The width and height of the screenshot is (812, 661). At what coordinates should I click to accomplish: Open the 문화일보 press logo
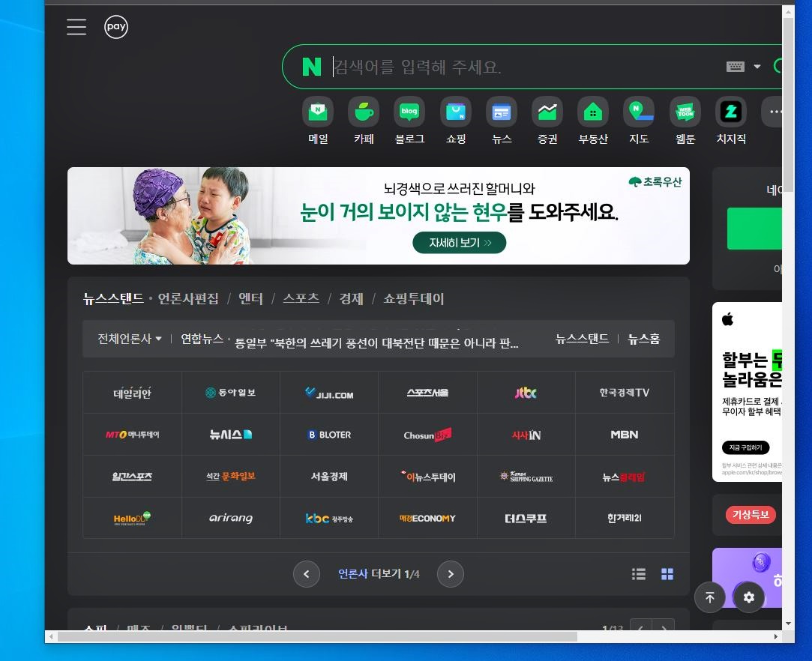point(230,477)
